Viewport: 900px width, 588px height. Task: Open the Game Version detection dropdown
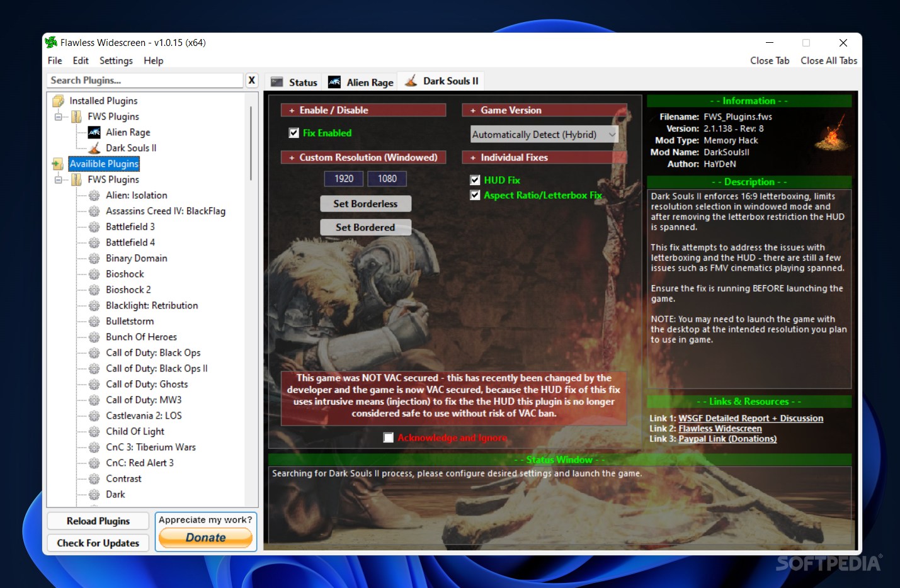click(544, 134)
